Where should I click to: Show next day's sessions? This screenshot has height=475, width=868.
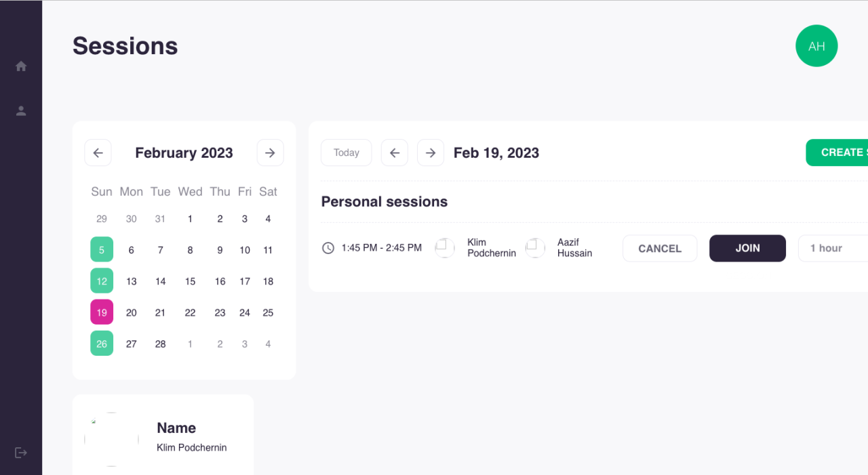431,153
